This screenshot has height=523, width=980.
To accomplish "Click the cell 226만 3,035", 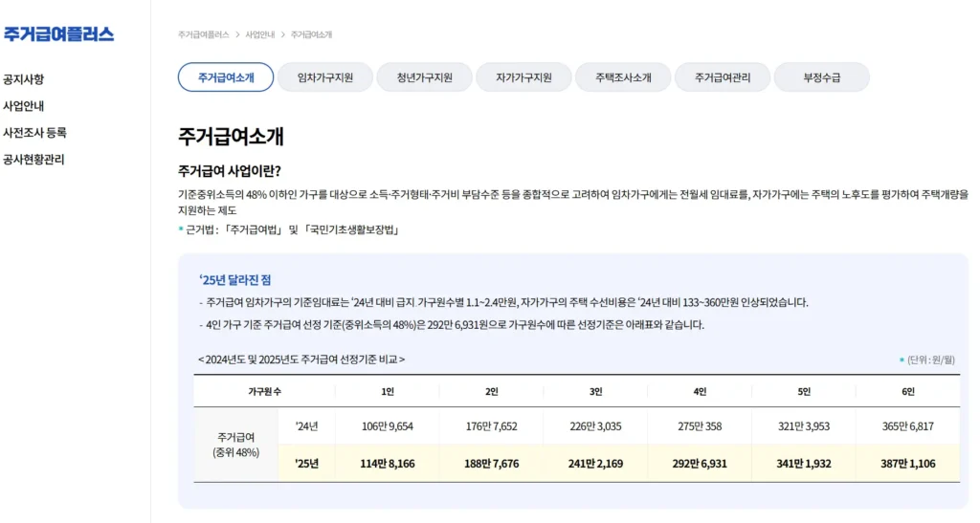I will tap(595, 426).
